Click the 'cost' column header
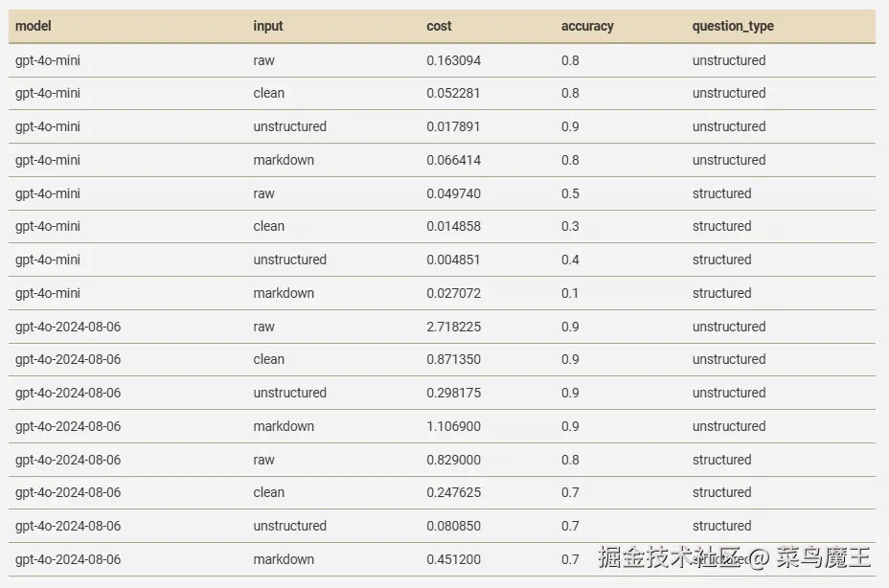The width and height of the screenshot is (889, 588). click(x=439, y=26)
